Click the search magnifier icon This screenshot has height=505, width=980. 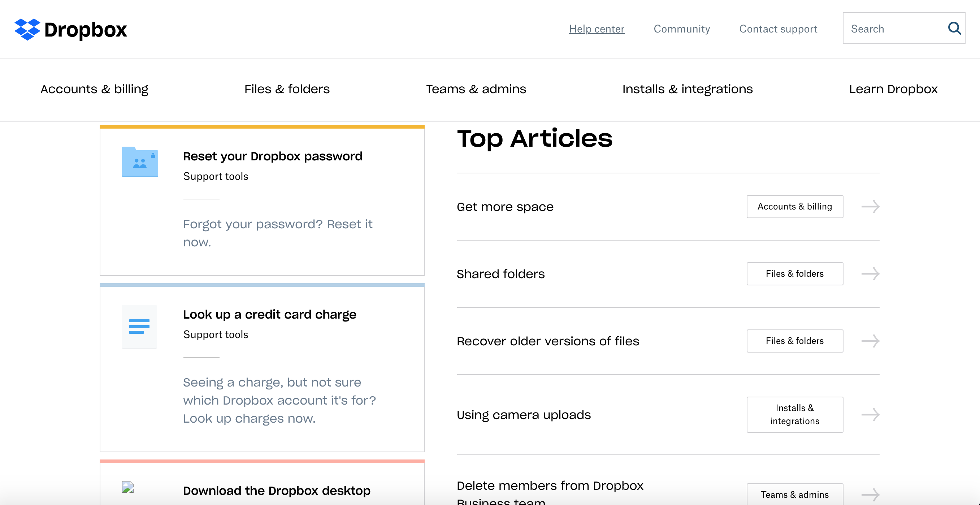coord(954,28)
